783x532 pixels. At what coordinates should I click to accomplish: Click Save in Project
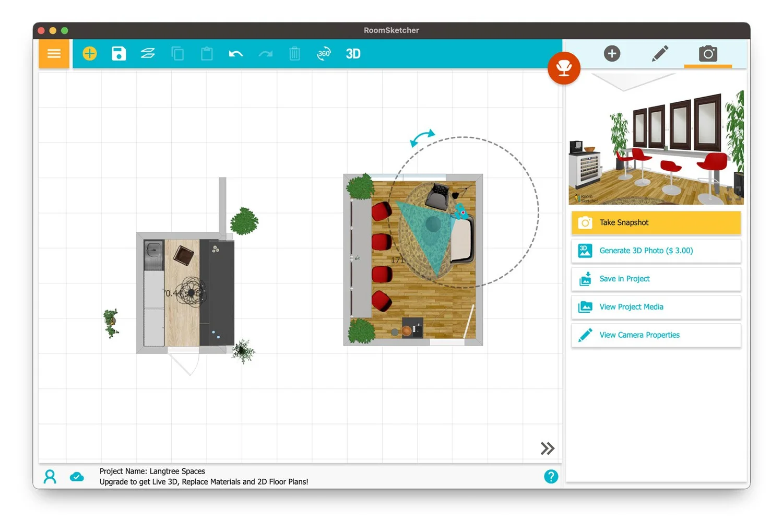[x=656, y=279]
